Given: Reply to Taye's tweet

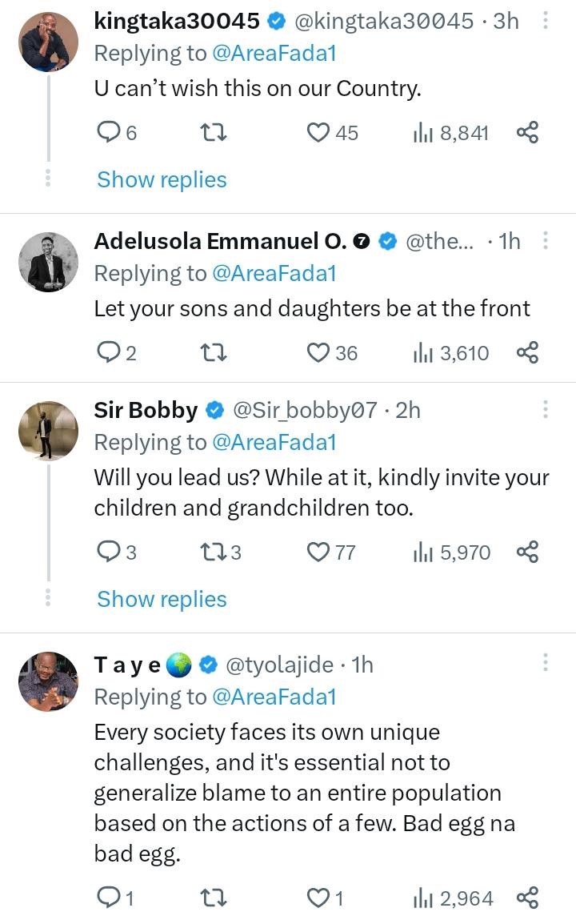Looking at the screenshot, I should 108,898.
